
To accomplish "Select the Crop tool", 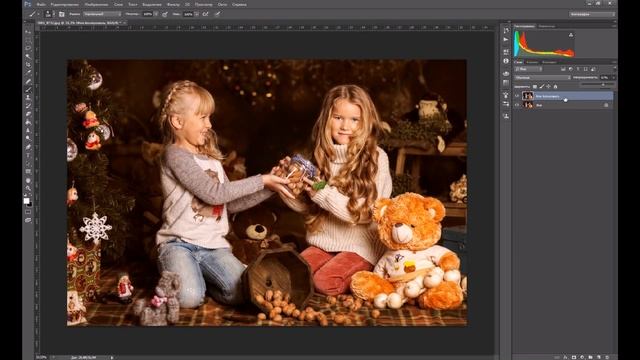I will [x=27, y=64].
